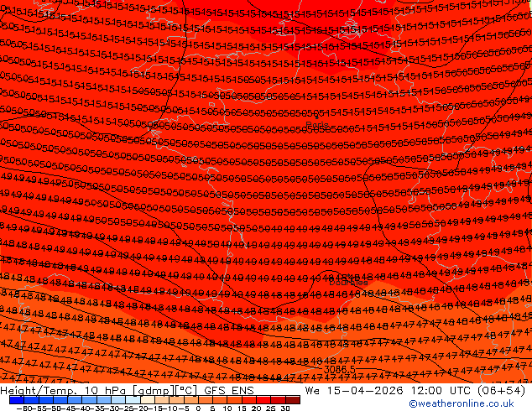This screenshot has width=532, height=411.
Task: Open the weatheronline.co.uk copyright link
Action: [462, 403]
